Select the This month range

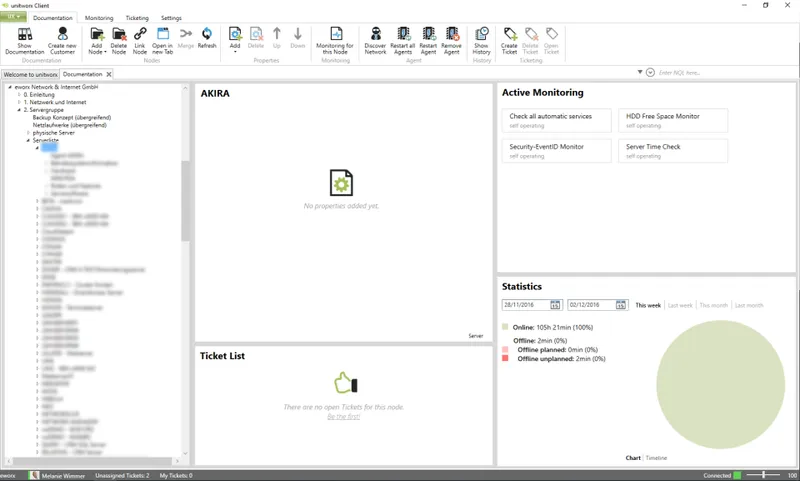coord(714,306)
